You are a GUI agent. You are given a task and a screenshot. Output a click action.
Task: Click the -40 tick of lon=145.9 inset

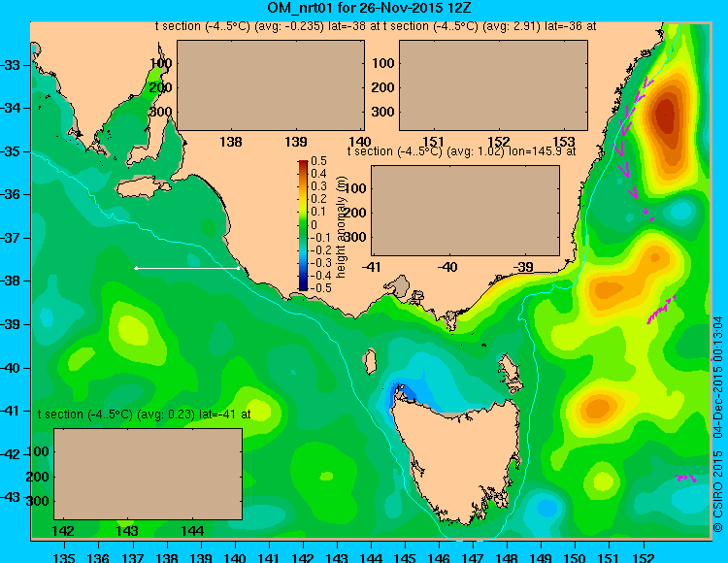point(448,267)
